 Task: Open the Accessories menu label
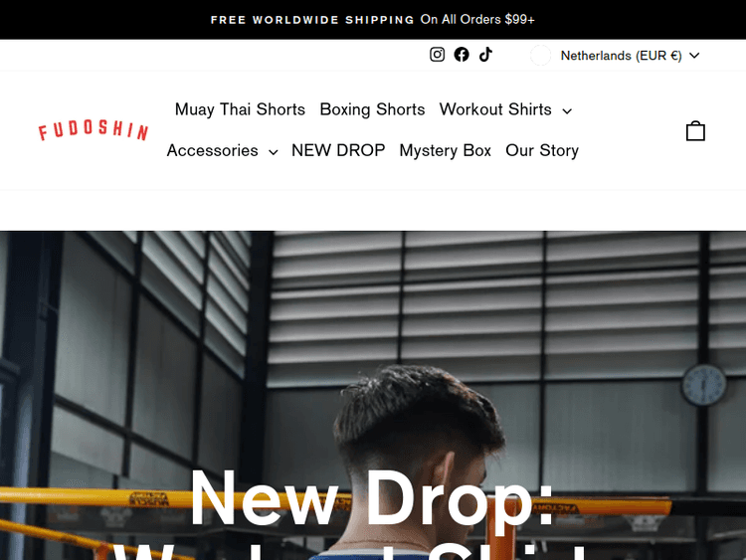pyautogui.click(x=212, y=150)
